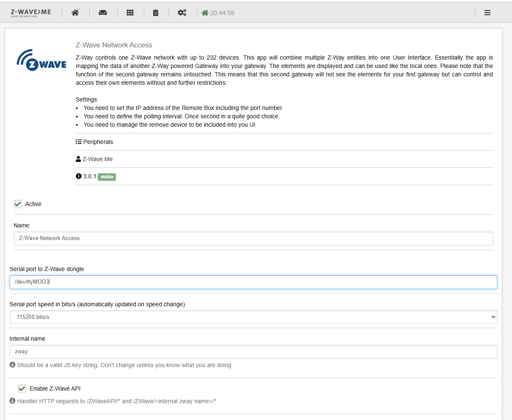This screenshot has width=512, height=420.
Task: Click the time display 20:44:59
Action: (222, 13)
